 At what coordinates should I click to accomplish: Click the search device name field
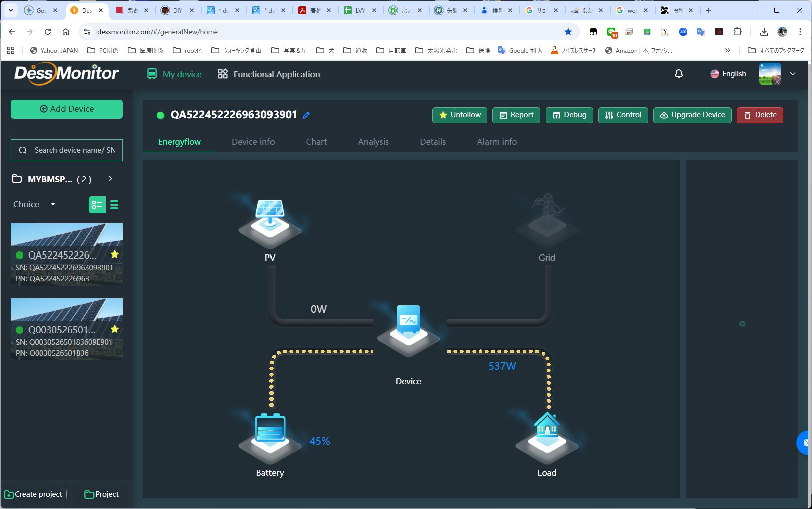click(x=73, y=150)
